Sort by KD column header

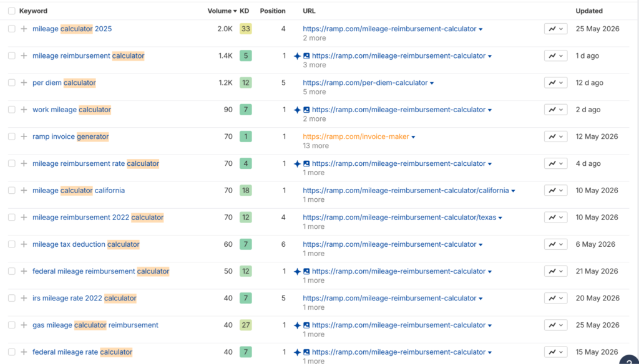[244, 11]
